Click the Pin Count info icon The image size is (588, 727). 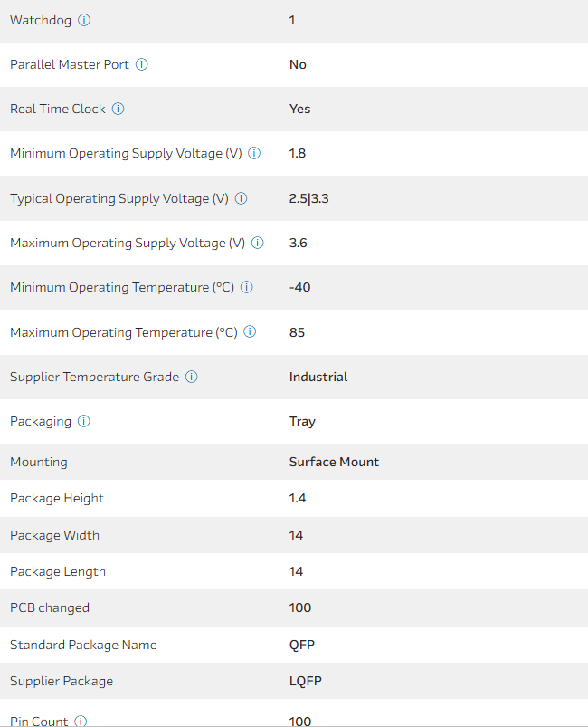81,721
